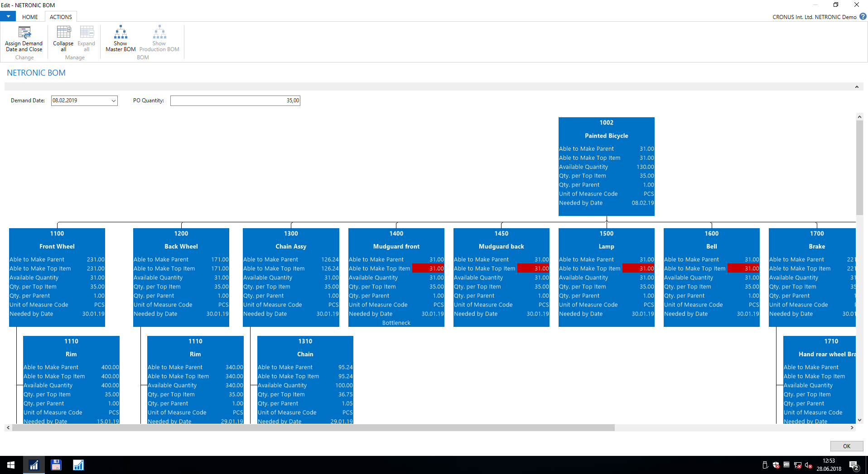Select the ACTIONS ribbon tab

click(61, 17)
